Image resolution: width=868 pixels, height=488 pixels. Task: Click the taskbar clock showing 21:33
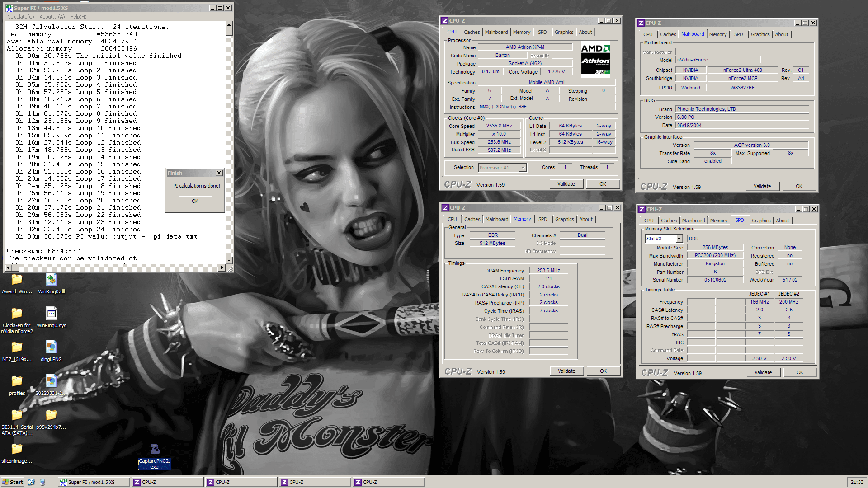[x=856, y=482]
